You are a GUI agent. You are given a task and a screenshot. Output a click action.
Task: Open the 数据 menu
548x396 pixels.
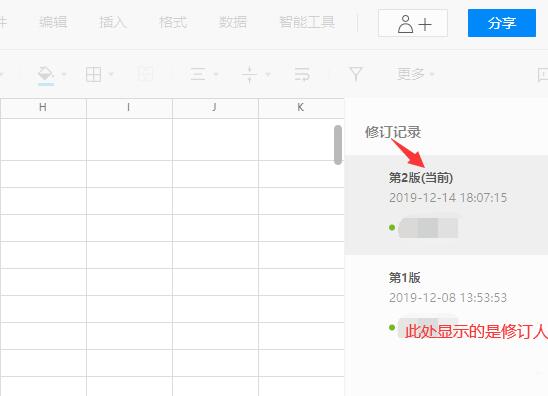coord(233,22)
